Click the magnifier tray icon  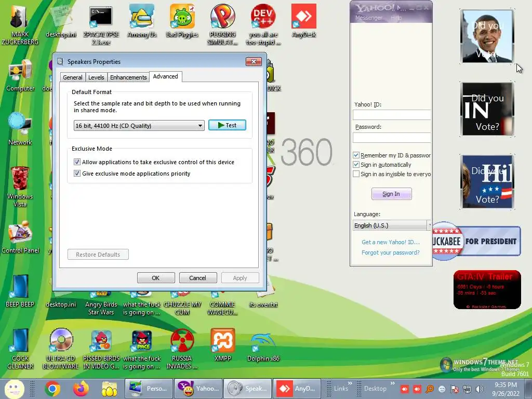(430, 389)
